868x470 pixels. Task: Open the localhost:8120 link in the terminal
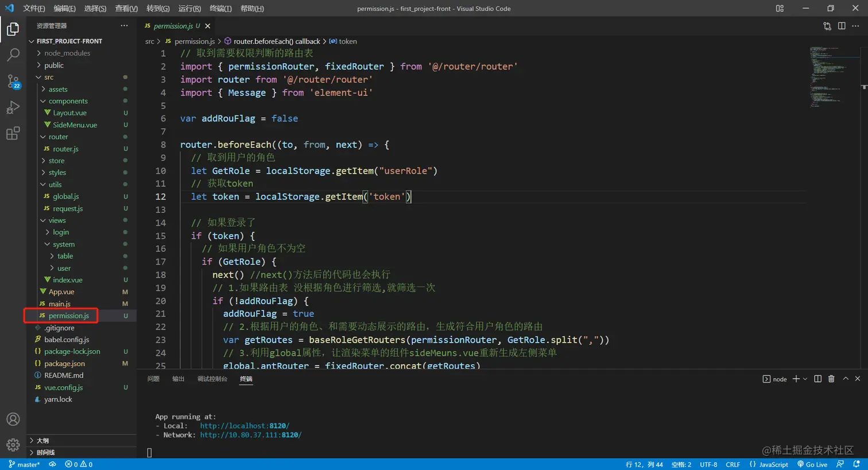pos(244,426)
